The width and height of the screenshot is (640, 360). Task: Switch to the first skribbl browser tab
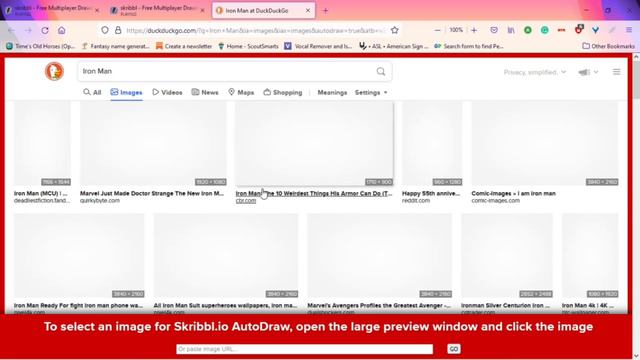(x=51, y=11)
